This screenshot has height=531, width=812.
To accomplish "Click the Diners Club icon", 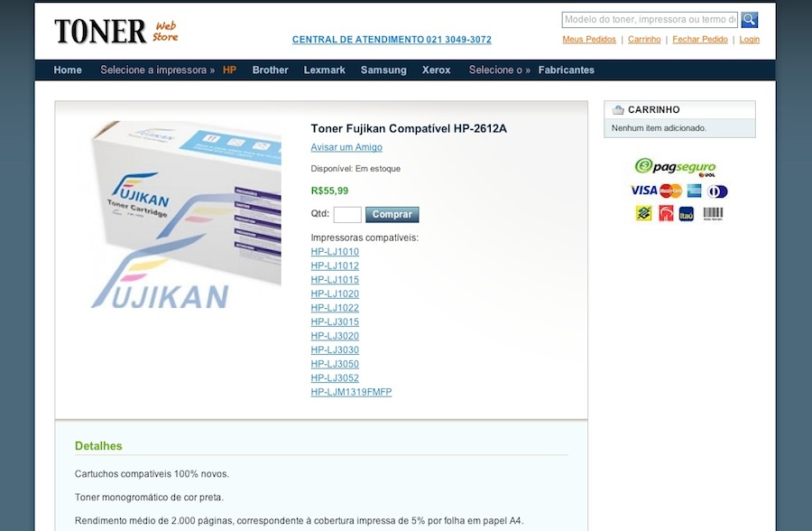I will coord(718,191).
